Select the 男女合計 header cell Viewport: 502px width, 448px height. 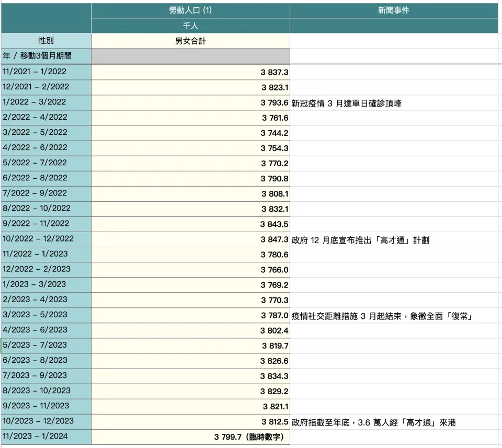click(190, 40)
